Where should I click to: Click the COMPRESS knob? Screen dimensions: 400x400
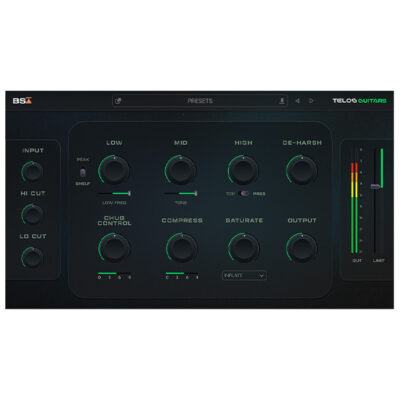[x=182, y=248]
